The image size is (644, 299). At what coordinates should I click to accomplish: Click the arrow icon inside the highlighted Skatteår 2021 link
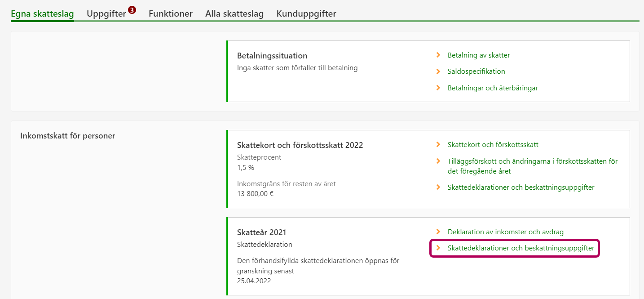[x=438, y=248]
